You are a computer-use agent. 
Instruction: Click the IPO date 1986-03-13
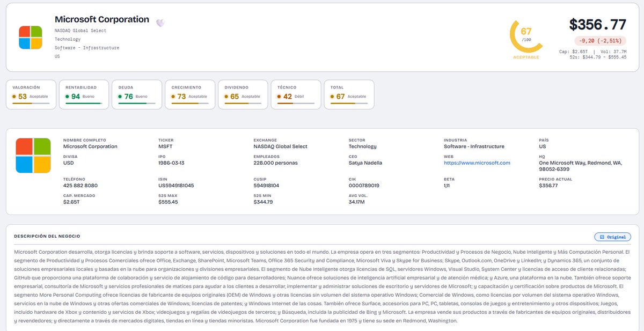point(172,163)
